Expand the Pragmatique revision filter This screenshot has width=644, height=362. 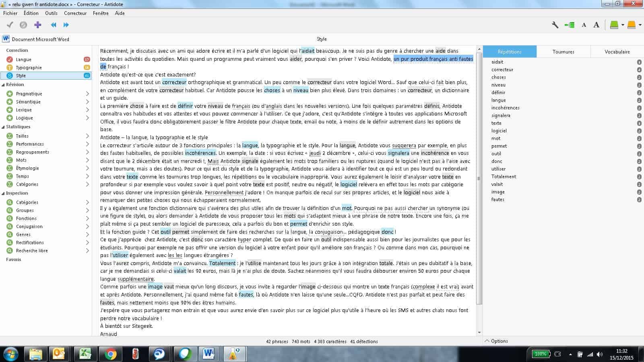coord(87,94)
